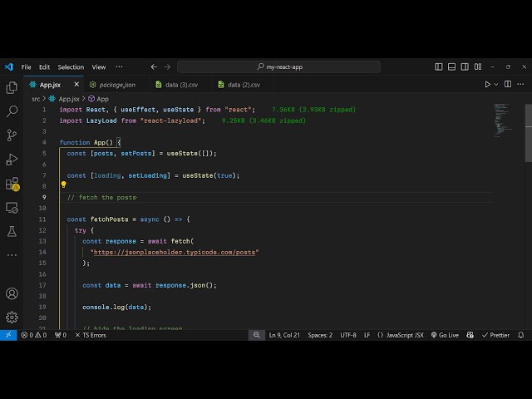Open the Run and Debug view
Image resolution: width=532 pixels, height=399 pixels.
[12, 159]
